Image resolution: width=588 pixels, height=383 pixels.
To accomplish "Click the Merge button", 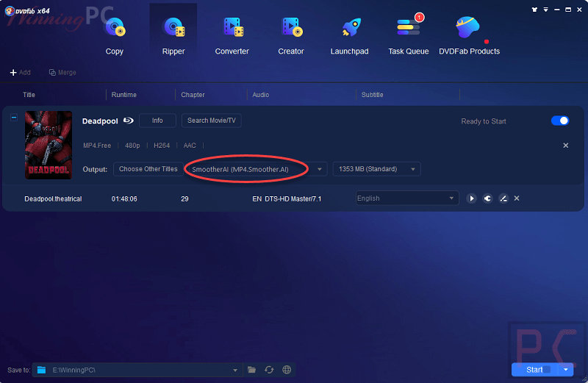I will (62, 72).
